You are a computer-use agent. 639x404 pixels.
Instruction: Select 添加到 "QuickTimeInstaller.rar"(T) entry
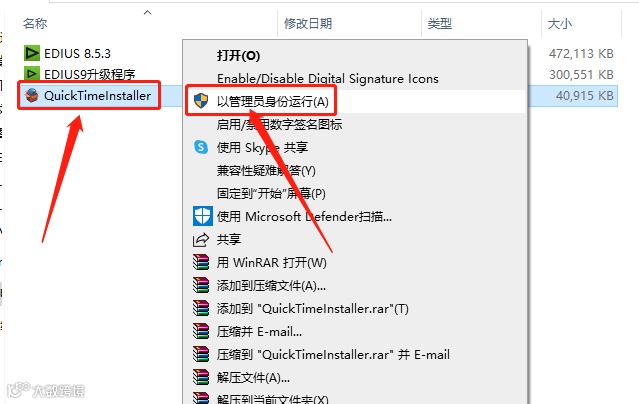coord(313,309)
